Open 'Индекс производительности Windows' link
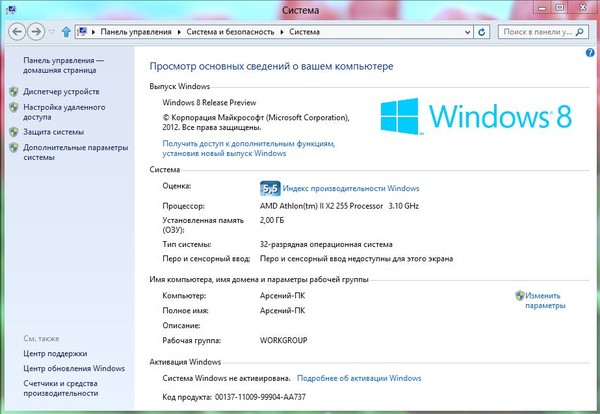The height and width of the screenshot is (414, 600). 351,188
